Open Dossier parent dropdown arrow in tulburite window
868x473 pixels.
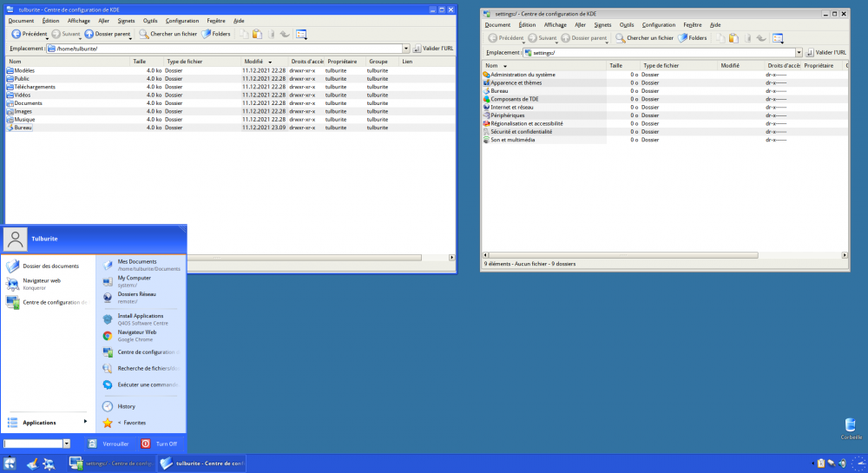pos(129,38)
